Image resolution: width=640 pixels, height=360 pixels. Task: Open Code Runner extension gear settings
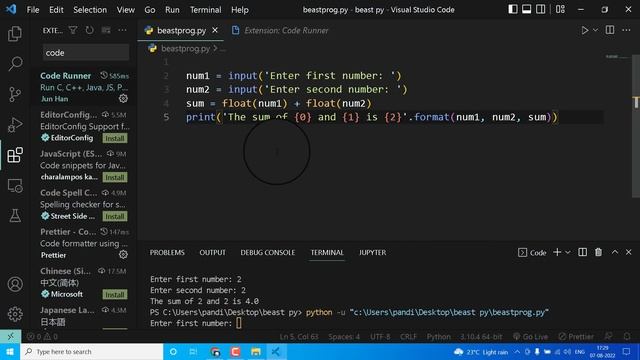coord(123,98)
